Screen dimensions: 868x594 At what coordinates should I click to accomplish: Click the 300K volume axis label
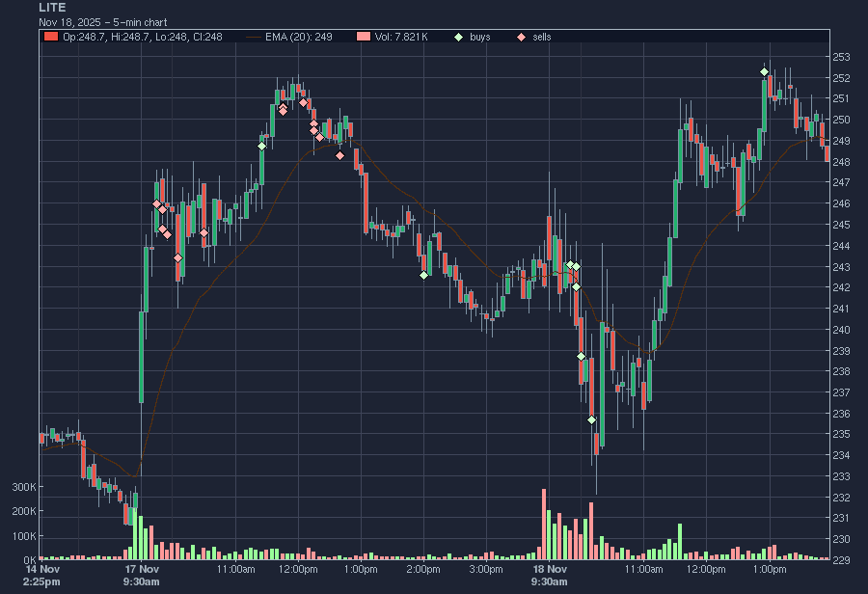(24, 487)
